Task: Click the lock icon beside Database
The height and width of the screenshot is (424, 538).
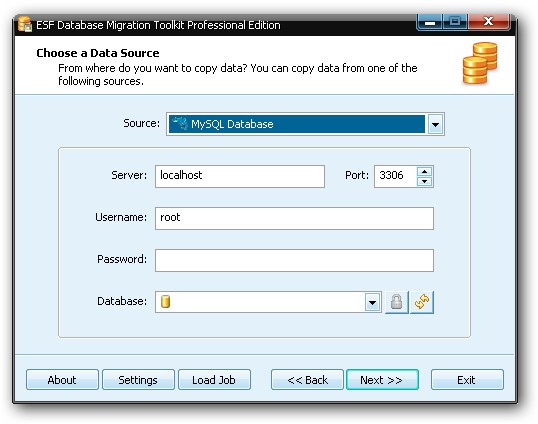Action: click(397, 302)
